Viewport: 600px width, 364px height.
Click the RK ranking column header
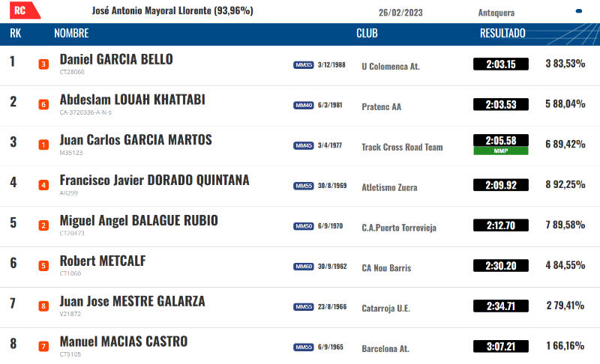pos(15,33)
